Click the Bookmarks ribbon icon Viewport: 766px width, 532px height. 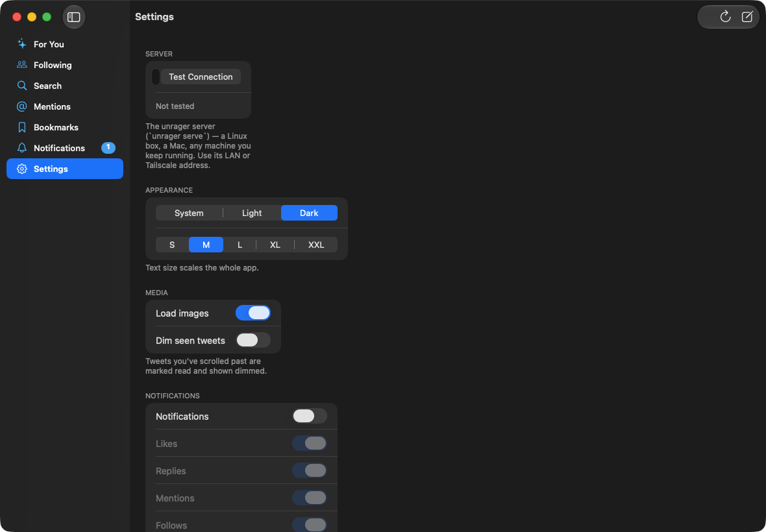[22, 127]
